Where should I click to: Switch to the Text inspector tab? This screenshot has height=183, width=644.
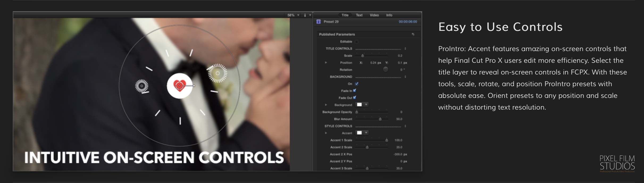coord(359,15)
